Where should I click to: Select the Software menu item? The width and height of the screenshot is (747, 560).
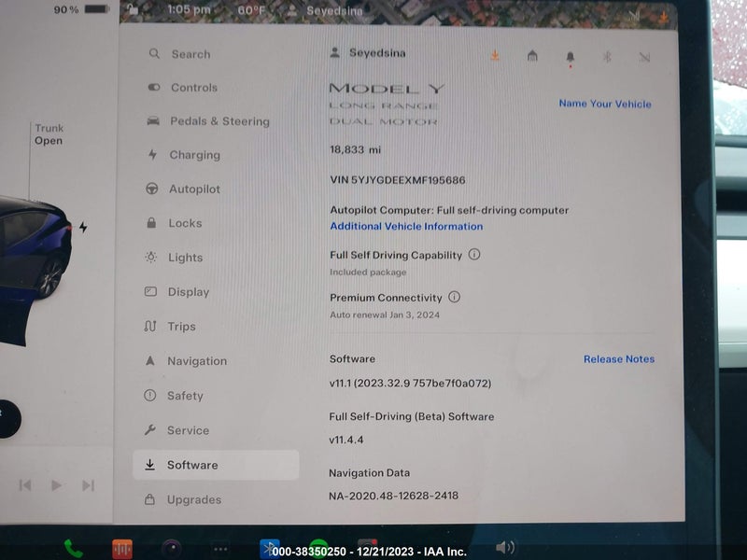[x=216, y=465]
